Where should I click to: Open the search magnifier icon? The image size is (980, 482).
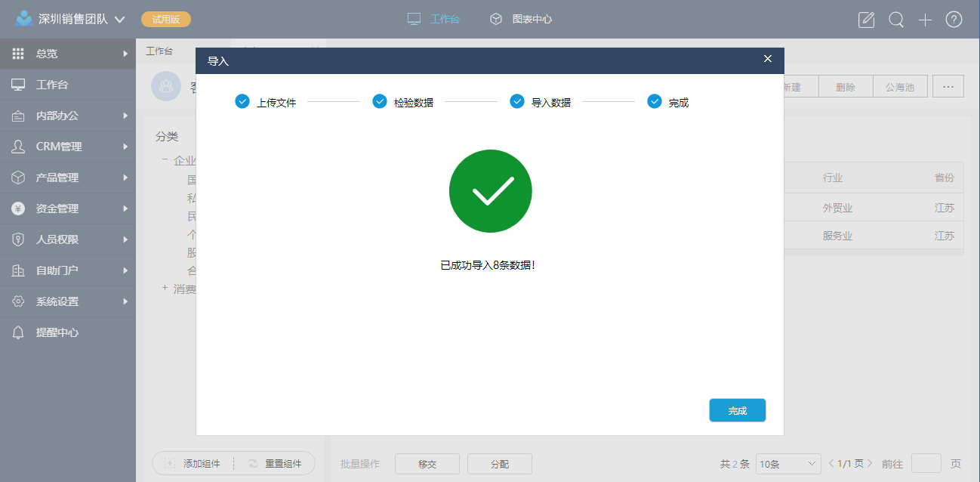tap(895, 20)
